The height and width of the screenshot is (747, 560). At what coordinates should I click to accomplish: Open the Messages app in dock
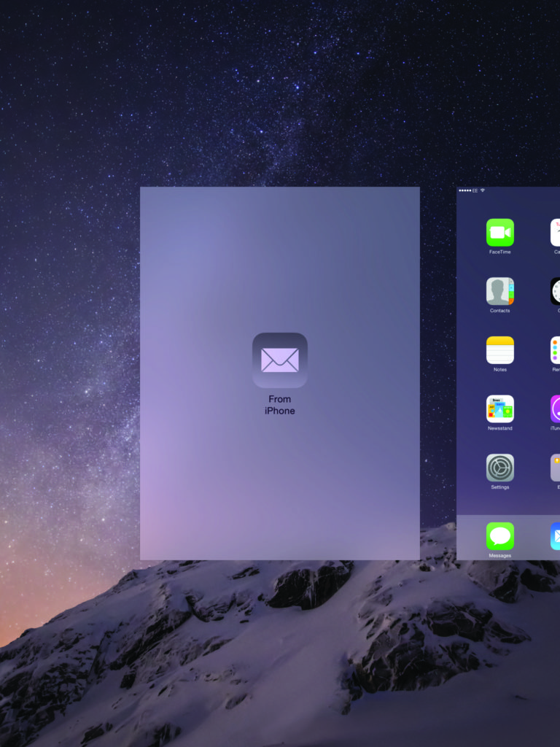[500, 536]
